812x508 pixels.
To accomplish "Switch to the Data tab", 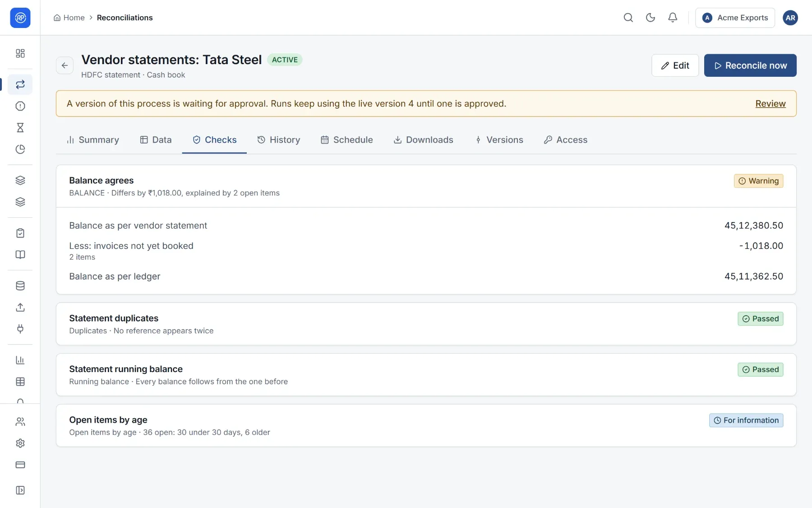I will [x=156, y=140].
